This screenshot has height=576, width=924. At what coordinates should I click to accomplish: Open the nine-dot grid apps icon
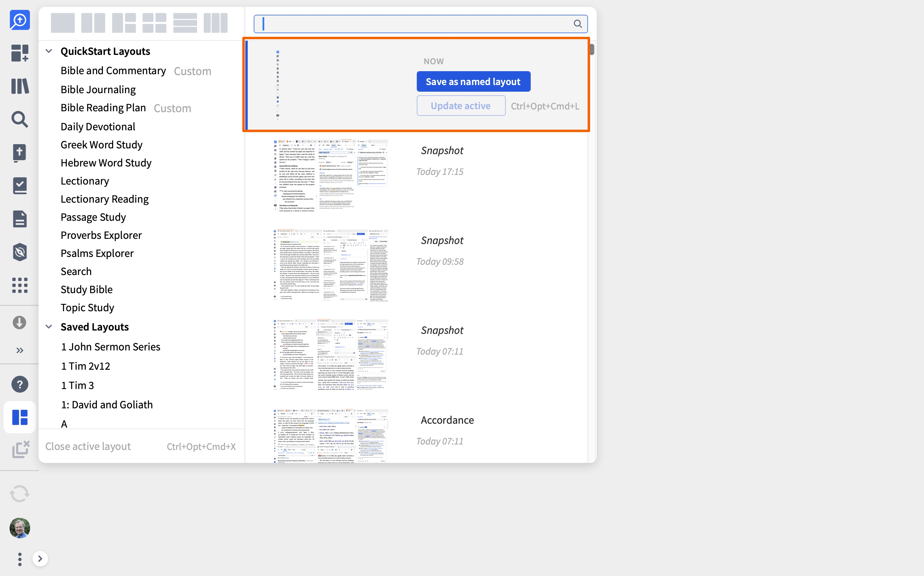(20, 285)
